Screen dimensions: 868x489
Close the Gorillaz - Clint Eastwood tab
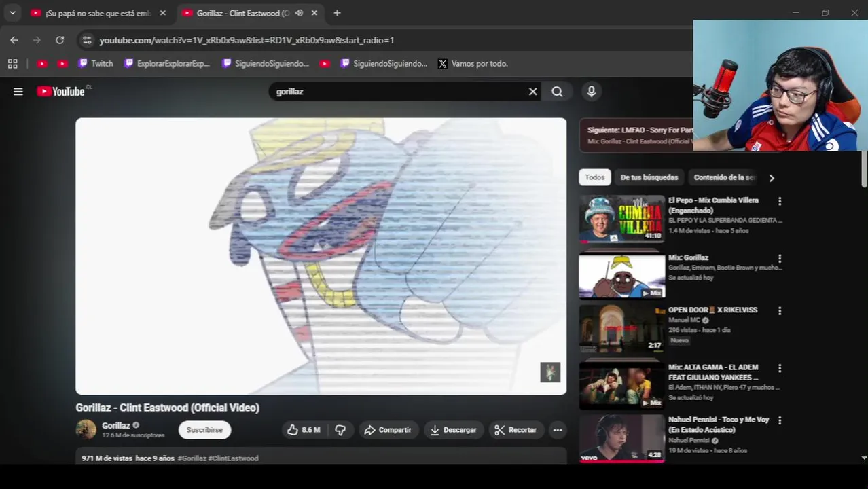pos(314,13)
